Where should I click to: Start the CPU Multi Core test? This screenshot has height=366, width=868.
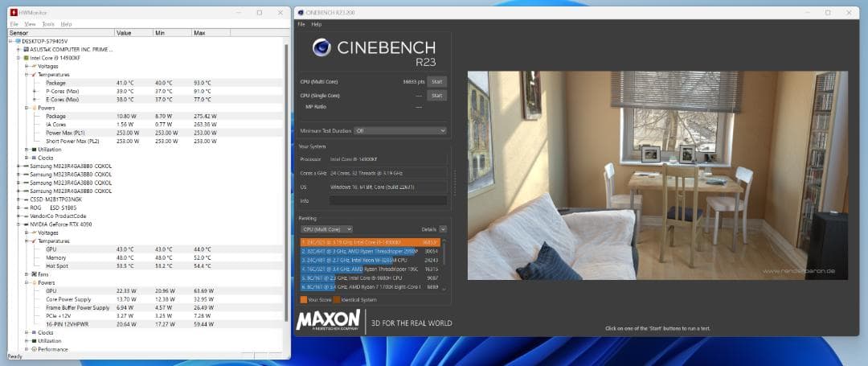(x=436, y=81)
